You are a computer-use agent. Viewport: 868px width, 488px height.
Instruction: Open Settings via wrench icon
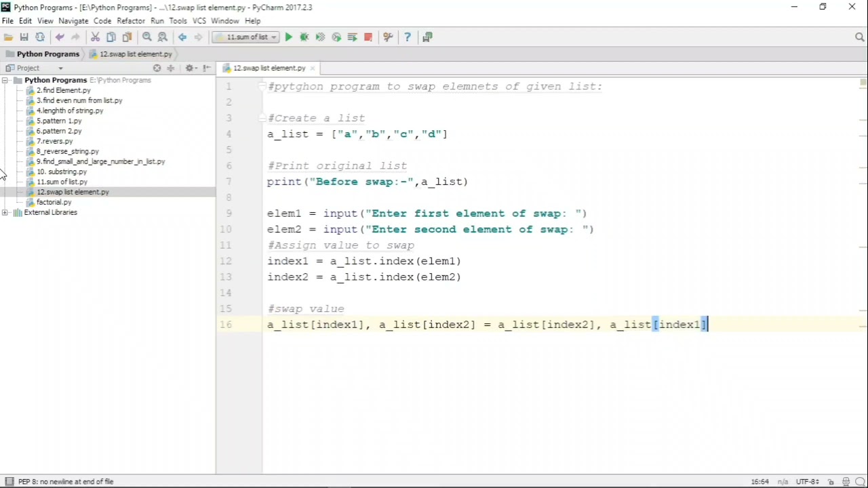388,37
